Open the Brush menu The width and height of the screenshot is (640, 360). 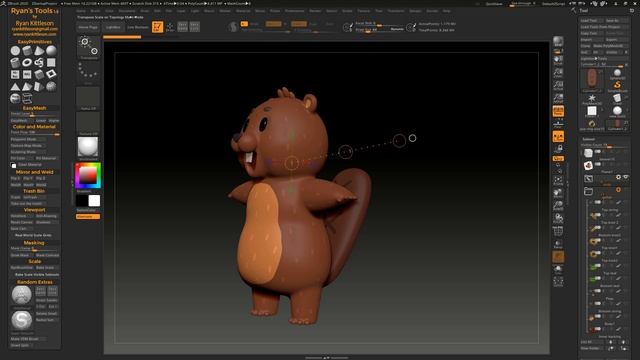pos(95,11)
